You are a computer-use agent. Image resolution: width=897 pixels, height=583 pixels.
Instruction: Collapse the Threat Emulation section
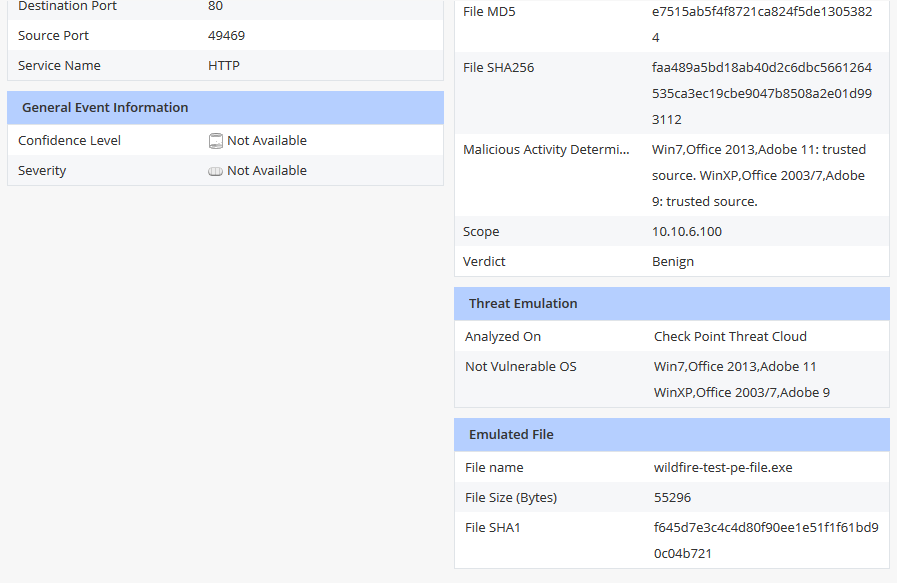524,303
